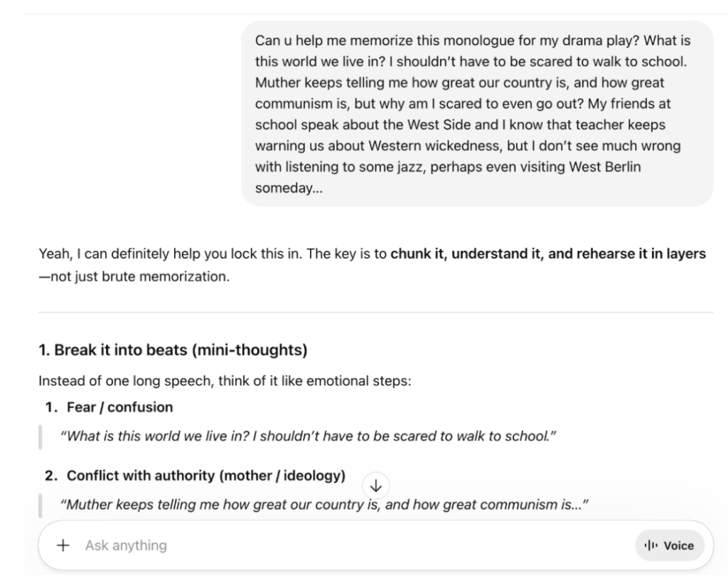Click the 'Muther keeps telling me' italic quote
Screen dimensions: 728x581
coord(324,504)
